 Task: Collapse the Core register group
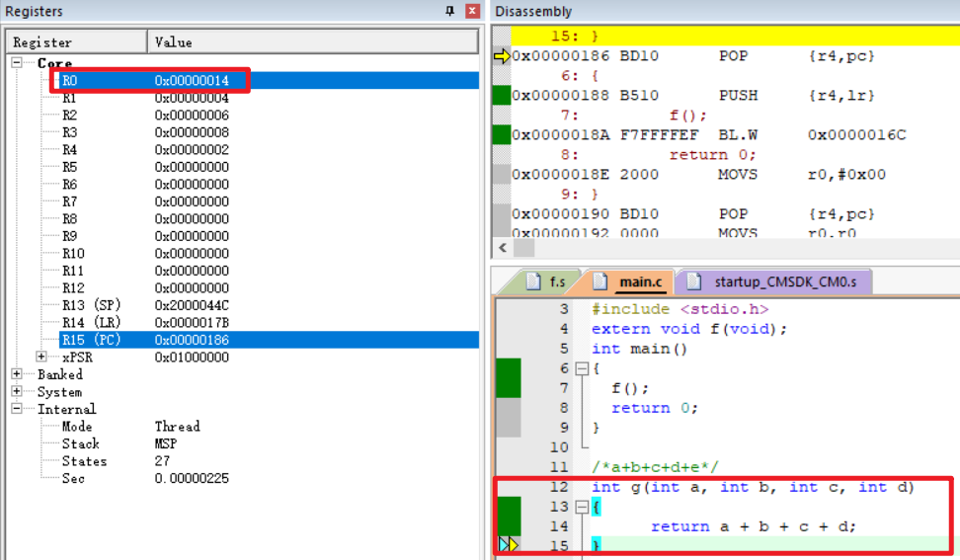point(17,63)
